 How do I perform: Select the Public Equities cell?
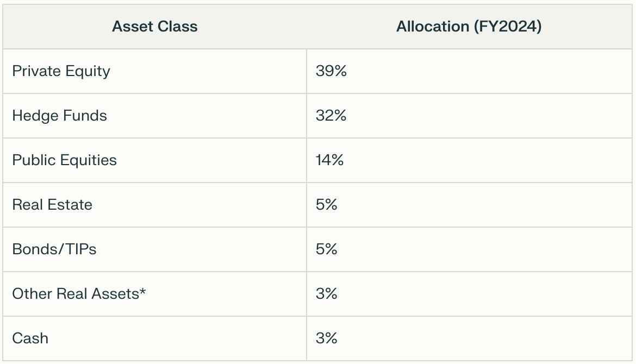(x=64, y=160)
